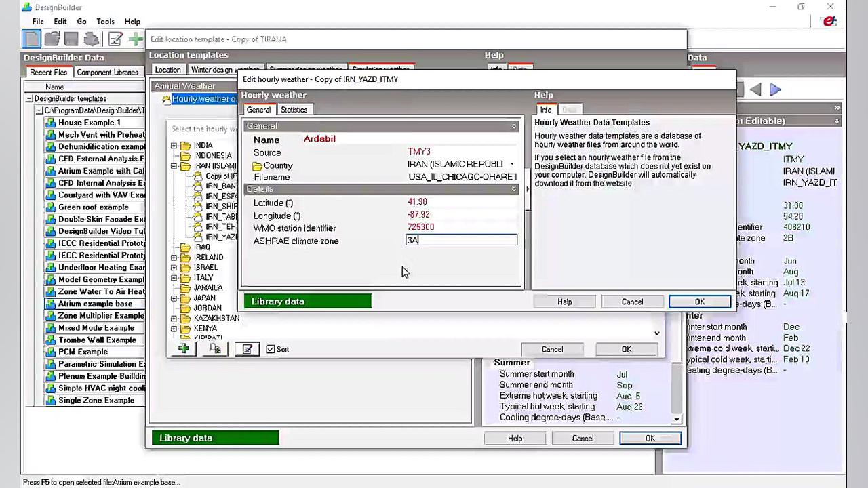868x488 pixels.
Task: Click the JORDAN folder icon
Action: (x=185, y=308)
